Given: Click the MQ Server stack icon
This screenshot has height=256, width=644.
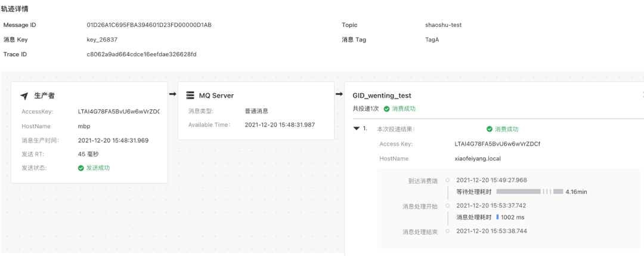Looking at the screenshot, I should 190,95.
